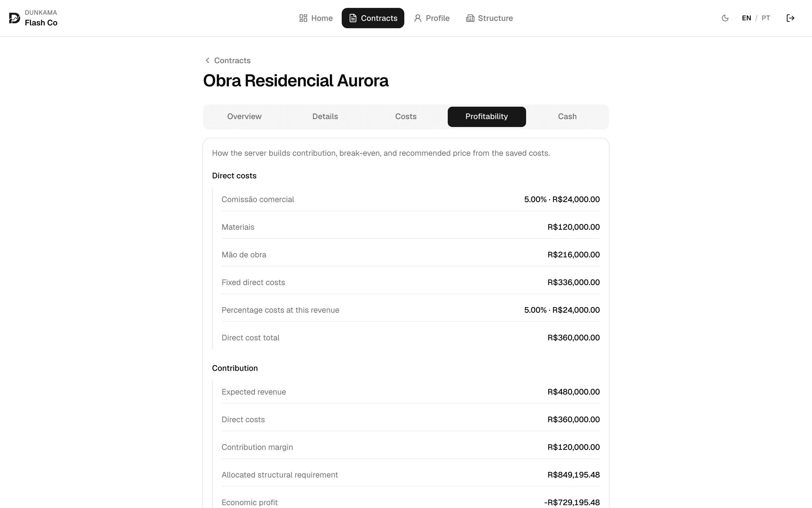812x508 pixels.
Task: Toggle dark mode with the moon icon
Action: pyautogui.click(x=725, y=18)
